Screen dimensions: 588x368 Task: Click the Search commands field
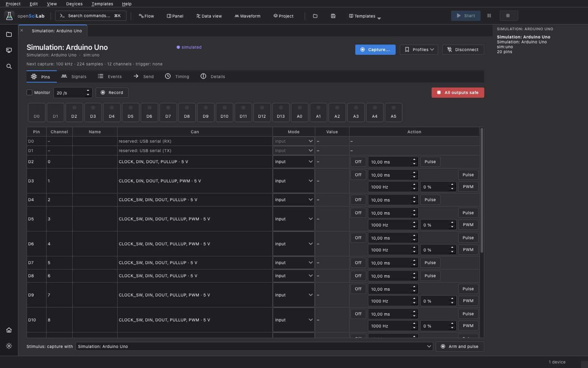91,16
